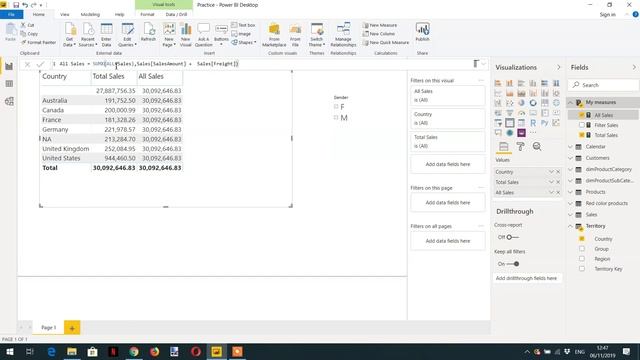The width and height of the screenshot is (640, 360).
Task: Check the F gender slicer box
Action: pos(336,107)
